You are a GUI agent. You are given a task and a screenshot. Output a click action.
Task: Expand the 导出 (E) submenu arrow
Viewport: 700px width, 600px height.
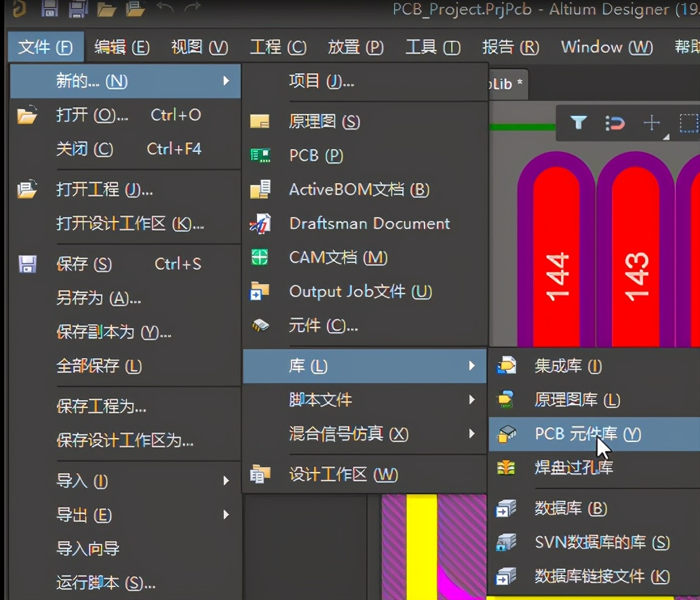click(226, 515)
